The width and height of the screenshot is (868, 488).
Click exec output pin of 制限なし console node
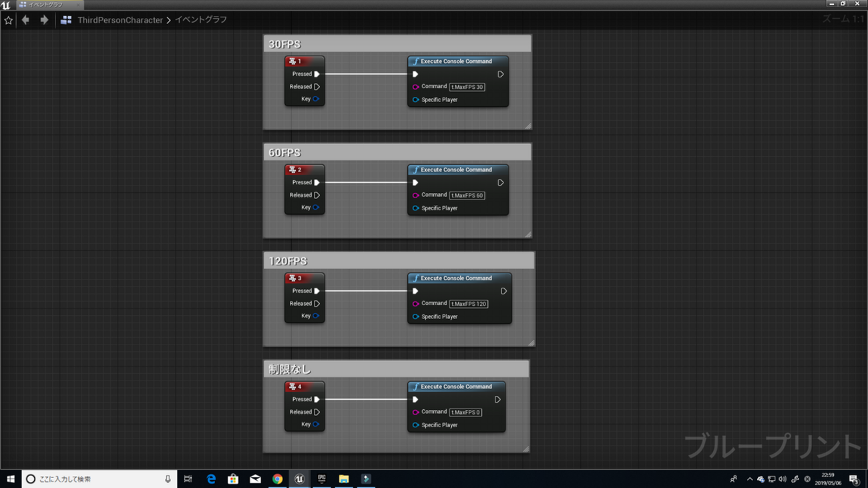[497, 399]
